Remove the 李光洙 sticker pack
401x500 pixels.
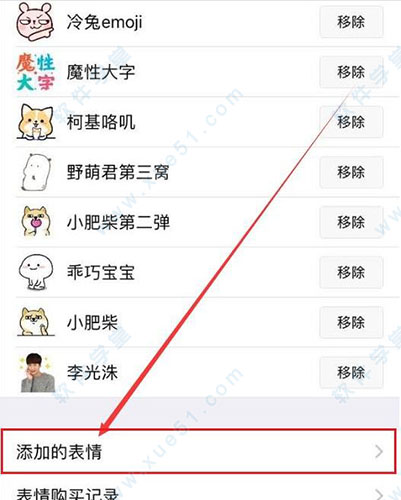tap(351, 372)
